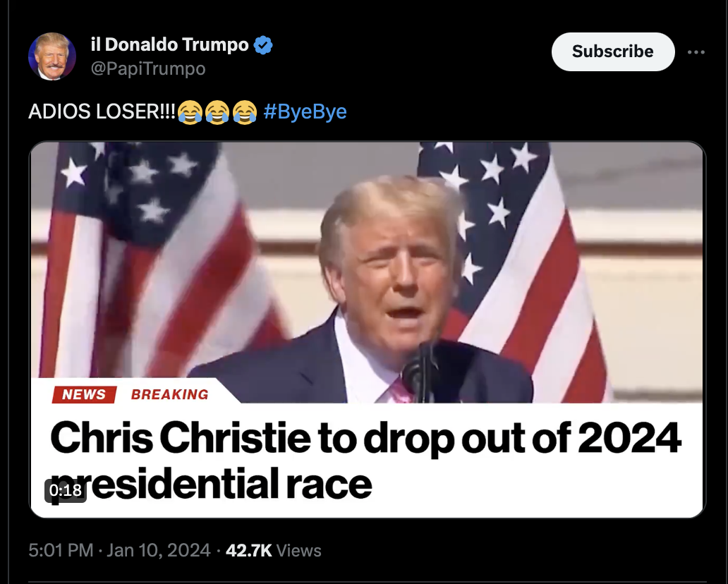Screen dimensions: 728x584
Task: Click the BREAKING label in the video
Action: pos(170,394)
